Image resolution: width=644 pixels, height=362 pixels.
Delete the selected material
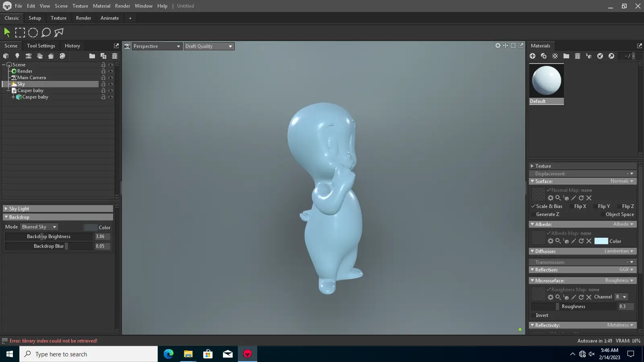click(578, 56)
